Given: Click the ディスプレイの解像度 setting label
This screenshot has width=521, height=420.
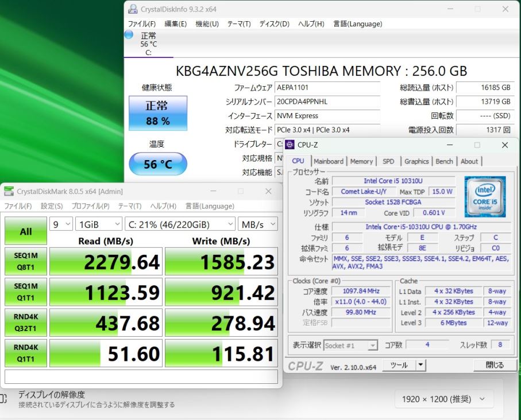Looking at the screenshot, I should point(52,394).
